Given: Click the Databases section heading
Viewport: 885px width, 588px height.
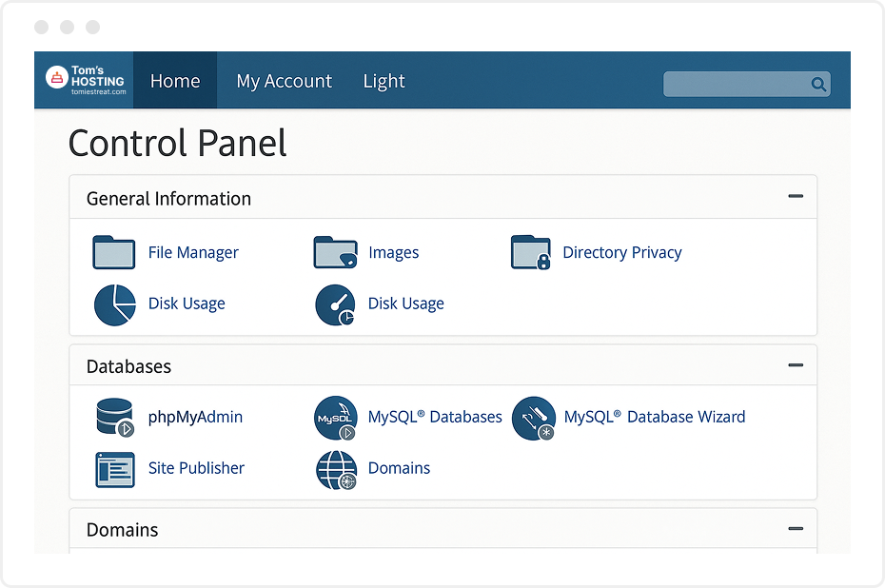Looking at the screenshot, I should pyautogui.click(x=128, y=366).
